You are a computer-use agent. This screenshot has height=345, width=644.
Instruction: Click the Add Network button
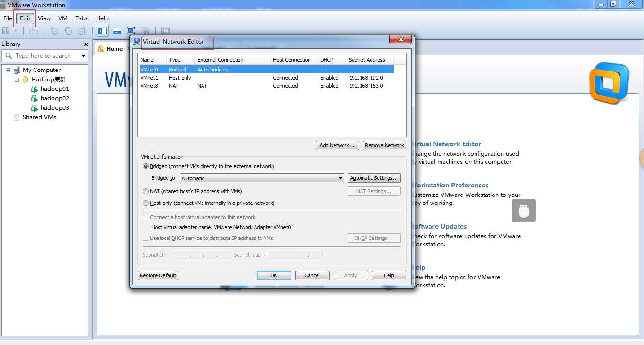click(x=337, y=145)
